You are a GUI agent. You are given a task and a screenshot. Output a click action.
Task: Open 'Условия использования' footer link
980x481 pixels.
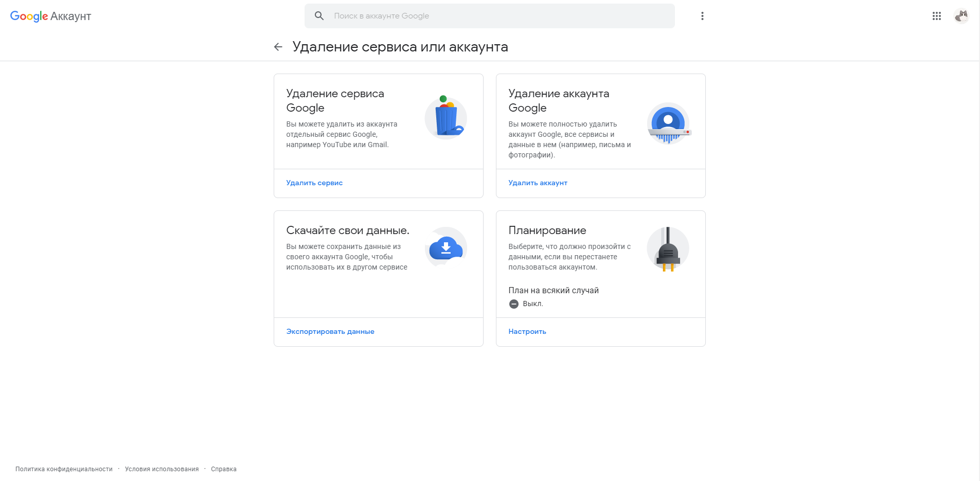(x=162, y=469)
